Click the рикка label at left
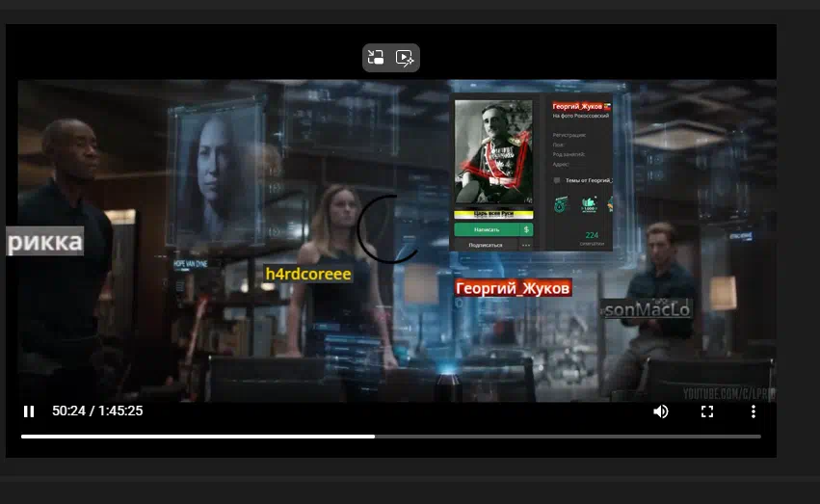The width and height of the screenshot is (820, 504). pyautogui.click(x=45, y=241)
